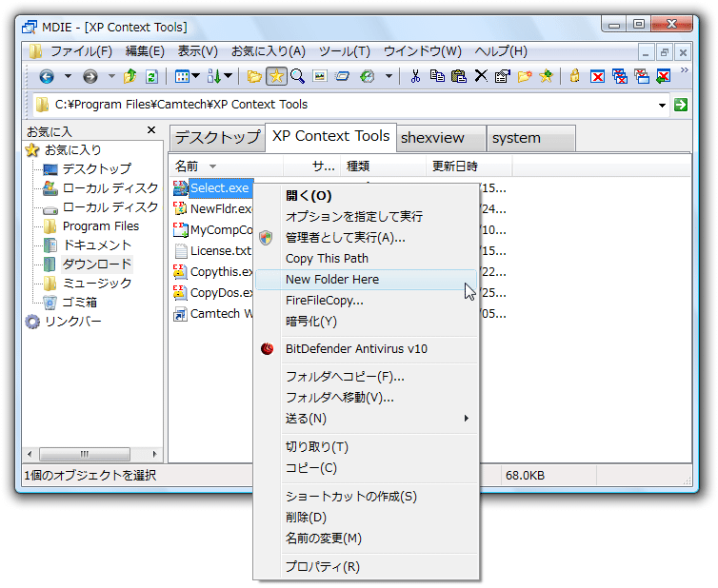Screen dimensions: 718x588
Task: Click the padlock lock tab icon
Action: pos(574,75)
